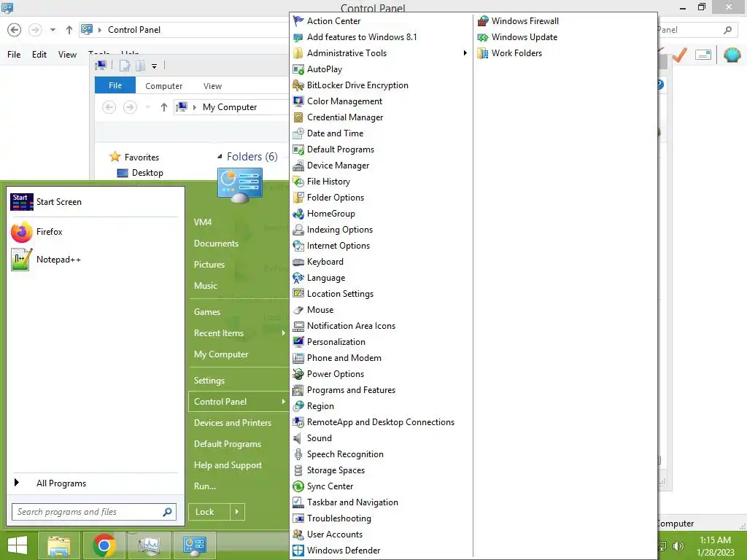Open Control Panel entry in Start menu
Viewport: 747px width, 560px height.
pos(239,402)
